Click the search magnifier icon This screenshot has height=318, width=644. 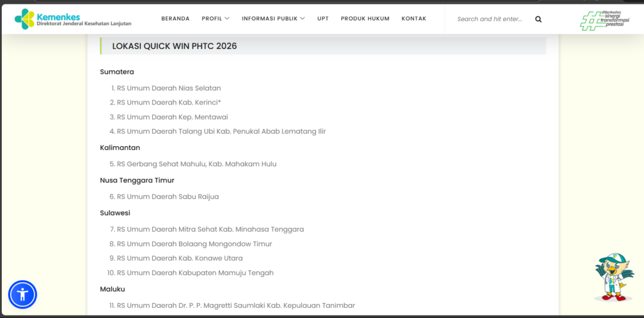pos(538,19)
